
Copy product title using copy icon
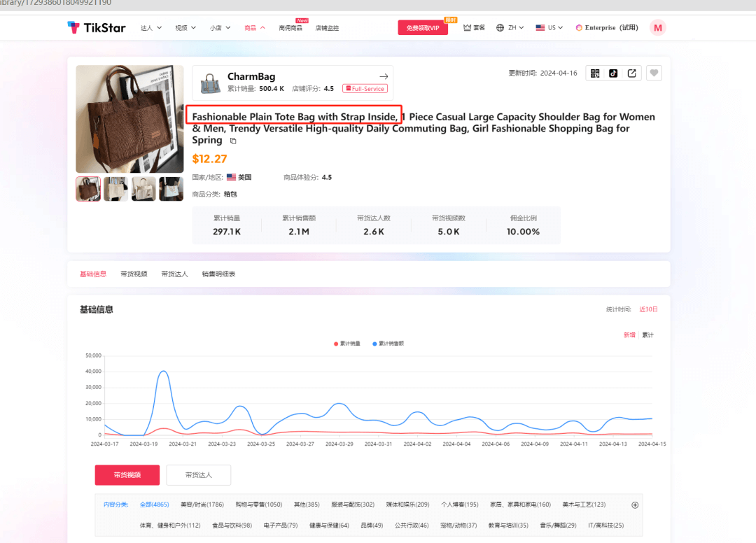233,141
